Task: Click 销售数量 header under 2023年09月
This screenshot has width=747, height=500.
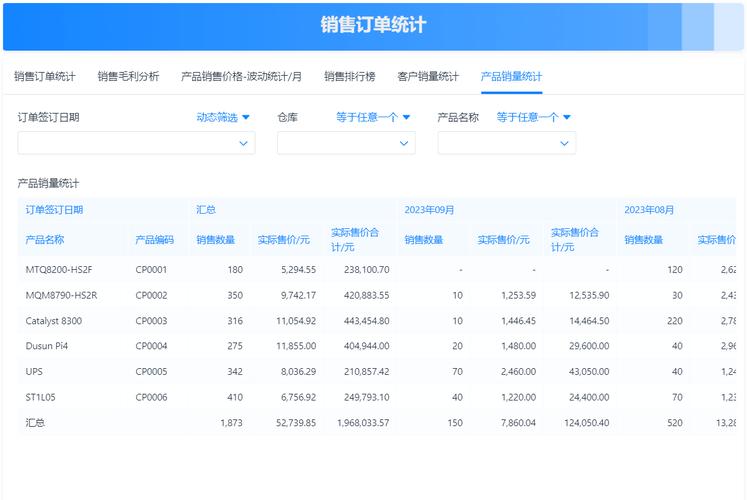Action: [424, 240]
